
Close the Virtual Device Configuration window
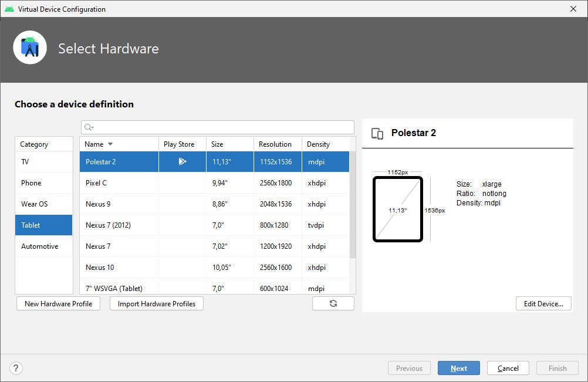(573, 9)
